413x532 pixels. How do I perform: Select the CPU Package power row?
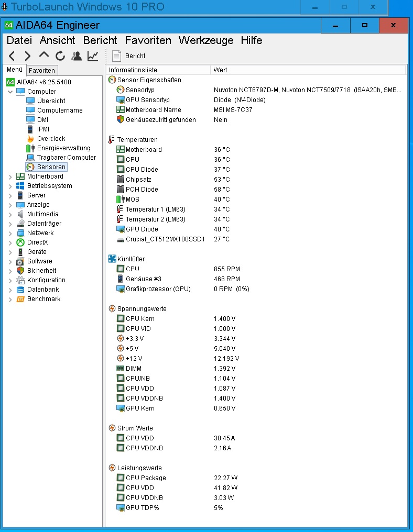pos(256,478)
